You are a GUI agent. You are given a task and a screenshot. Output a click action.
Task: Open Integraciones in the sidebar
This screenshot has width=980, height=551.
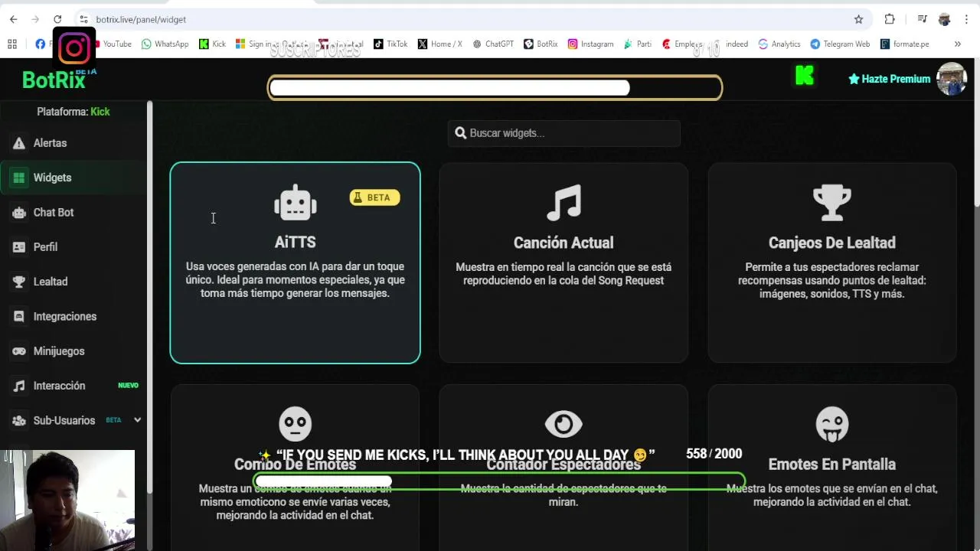coord(73,316)
